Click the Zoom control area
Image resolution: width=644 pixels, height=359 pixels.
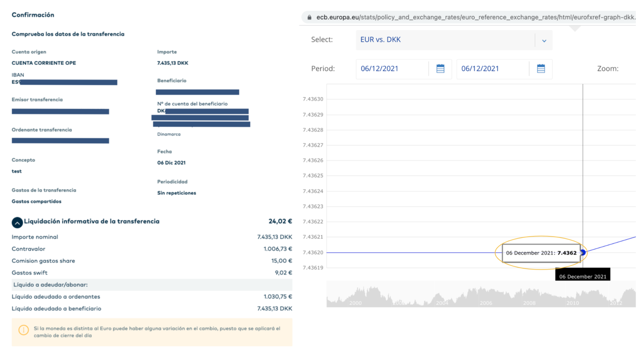coord(608,68)
